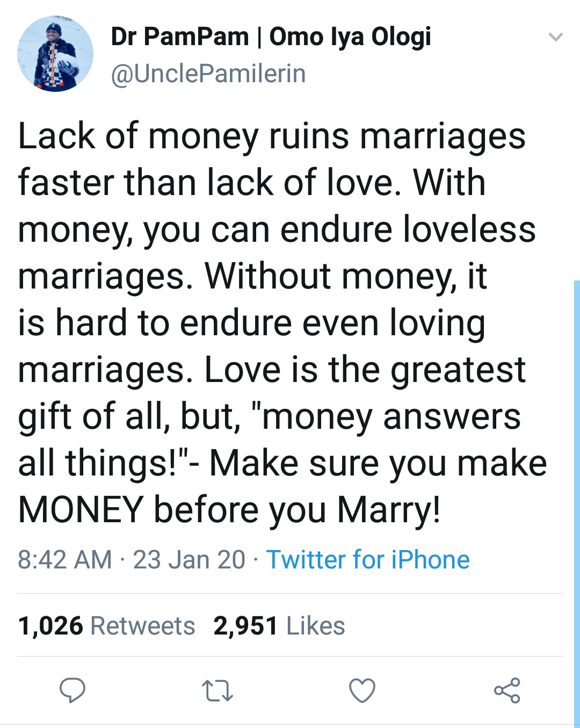Image resolution: width=580 pixels, height=728 pixels.
Task: Click the 23 Jan 20 date
Action: (x=189, y=560)
